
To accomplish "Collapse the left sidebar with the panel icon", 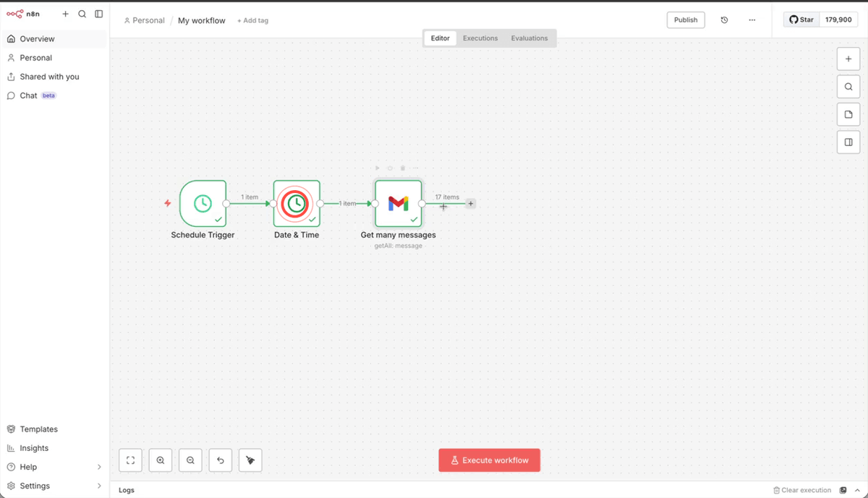I will (98, 14).
